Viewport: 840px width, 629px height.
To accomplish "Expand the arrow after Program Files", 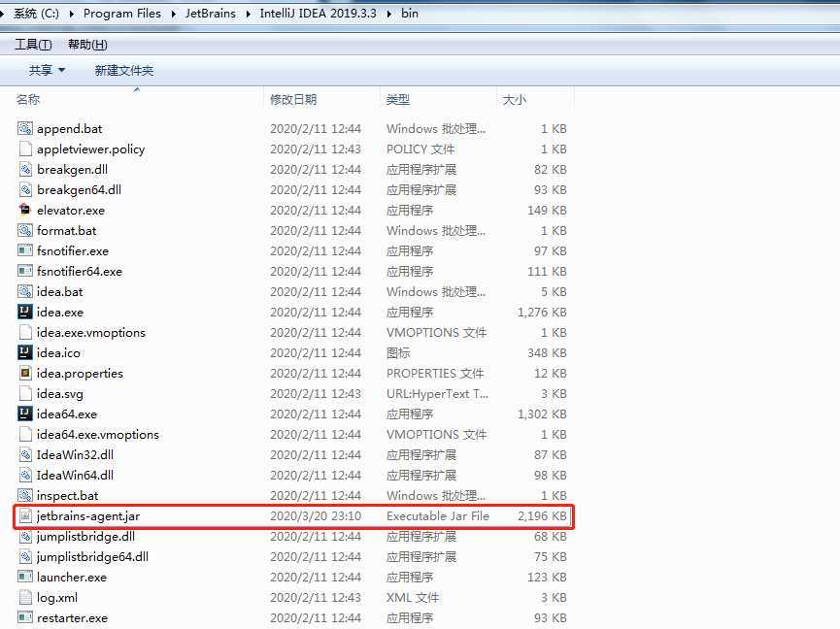I will pos(173,14).
